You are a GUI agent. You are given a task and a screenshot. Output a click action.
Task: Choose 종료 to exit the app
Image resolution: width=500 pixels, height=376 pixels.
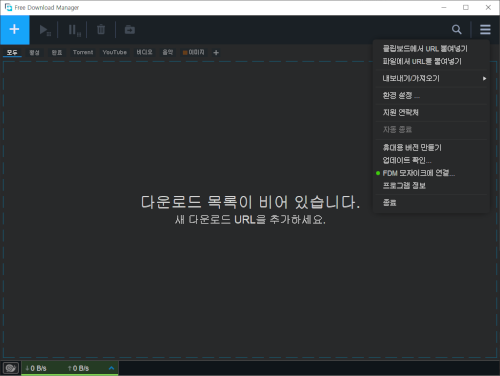(431, 203)
